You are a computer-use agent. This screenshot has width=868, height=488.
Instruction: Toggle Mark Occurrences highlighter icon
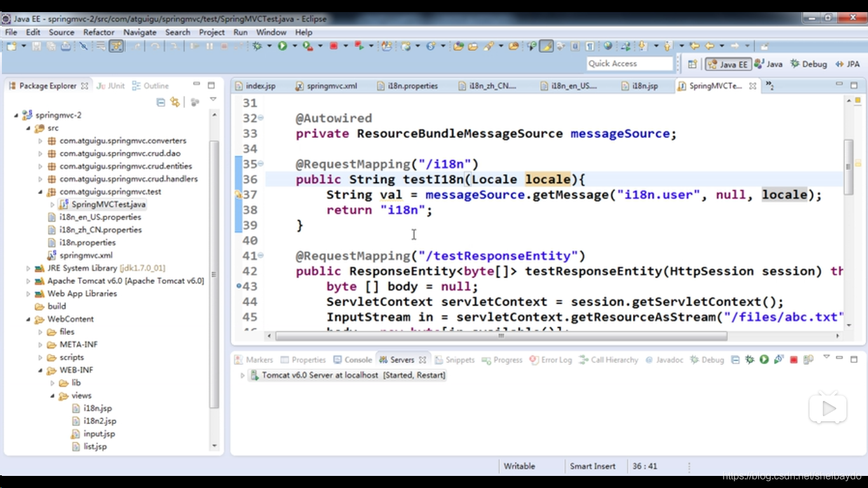click(x=546, y=46)
